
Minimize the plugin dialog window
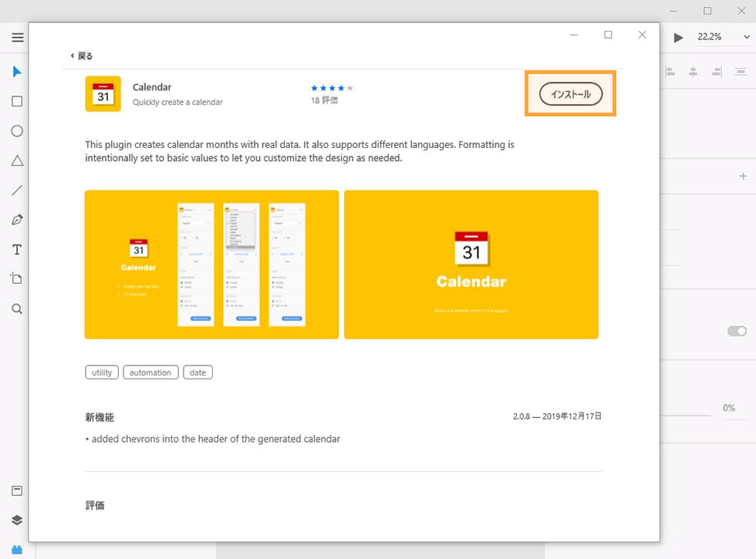pyautogui.click(x=574, y=35)
